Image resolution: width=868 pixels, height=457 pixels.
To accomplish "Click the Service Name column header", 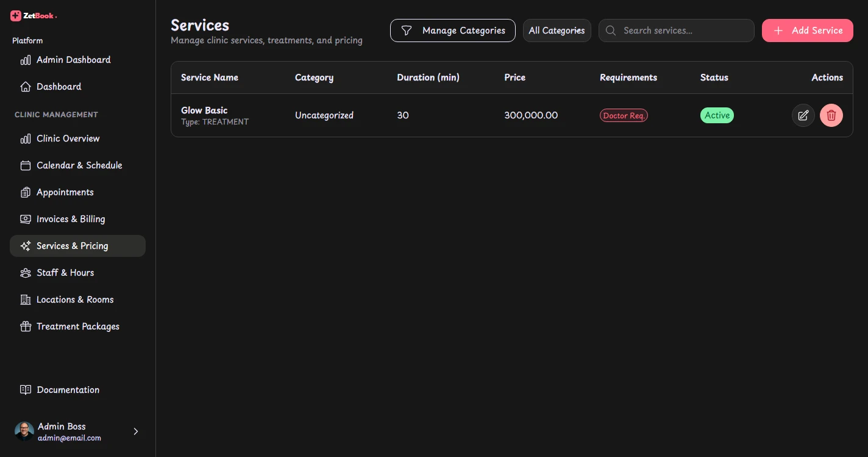I will (210, 77).
